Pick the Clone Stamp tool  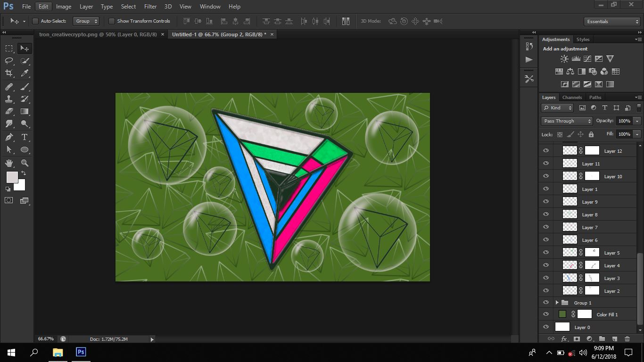[9, 99]
